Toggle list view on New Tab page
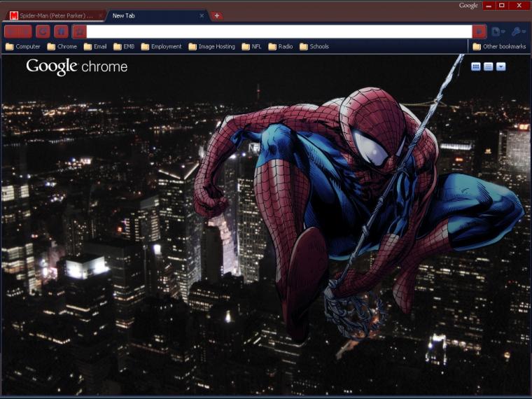The width and height of the screenshot is (532, 399). (x=488, y=66)
